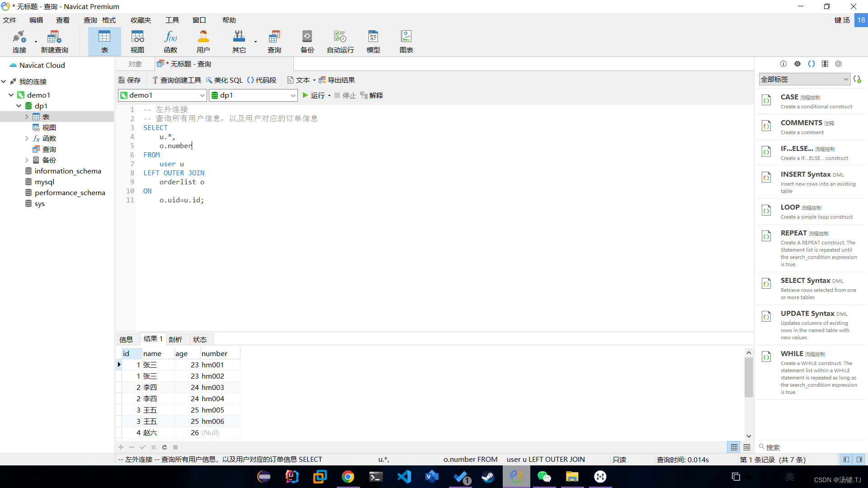The height and width of the screenshot is (488, 868).
Task: Toggle the right-side panel visibility
Action: tap(859, 460)
